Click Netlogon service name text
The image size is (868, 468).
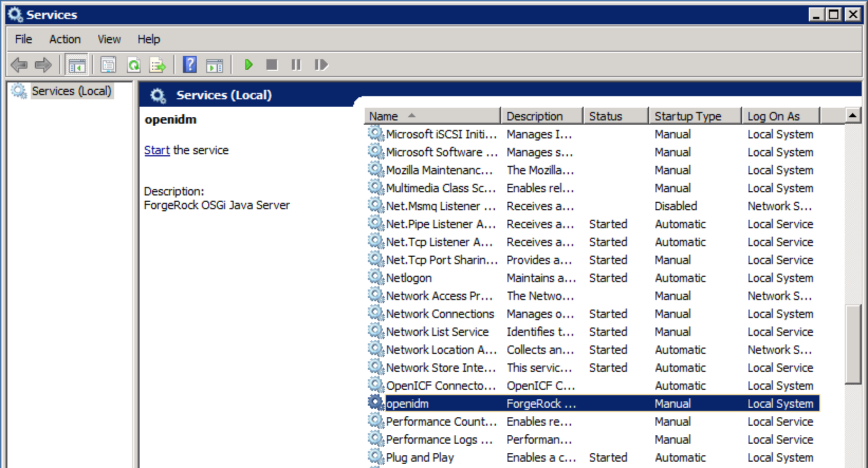[x=409, y=278]
